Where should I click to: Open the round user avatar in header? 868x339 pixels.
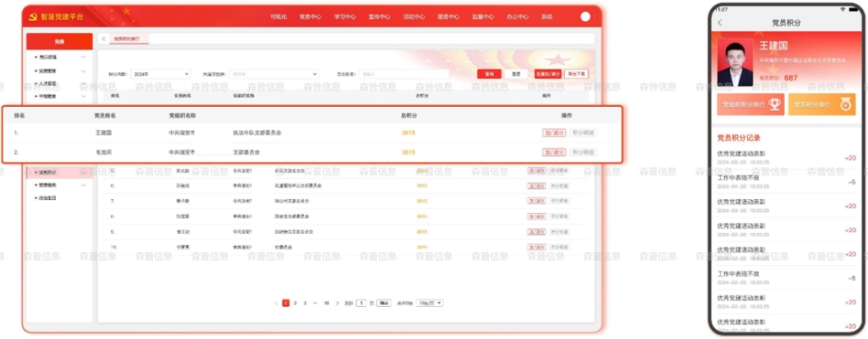pyautogui.click(x=585, y=17)
